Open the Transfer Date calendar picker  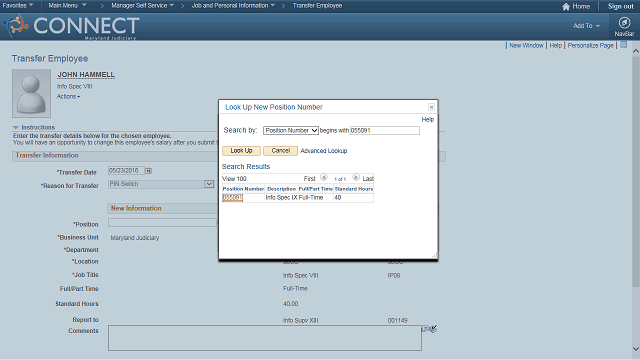(x=149, y=171)
